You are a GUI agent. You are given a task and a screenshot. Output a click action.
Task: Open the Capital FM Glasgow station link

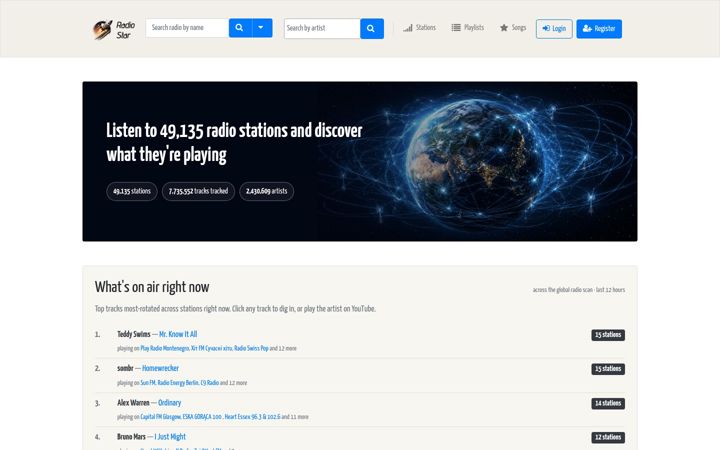(160, 417)
